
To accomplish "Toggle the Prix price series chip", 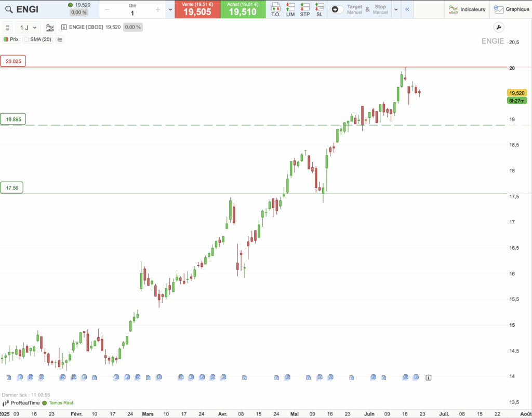I will [x=11, y=39].
